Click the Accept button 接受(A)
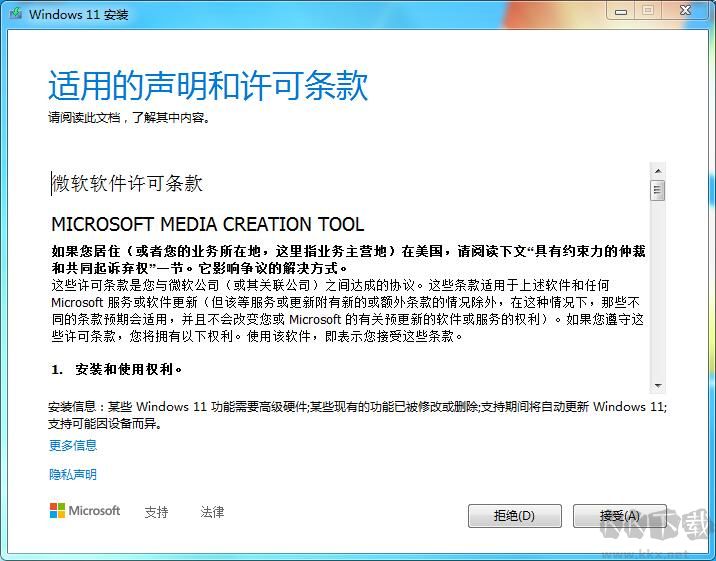This screenshot has width=716, height=561. pyautogui.click(x=619, y=516)
